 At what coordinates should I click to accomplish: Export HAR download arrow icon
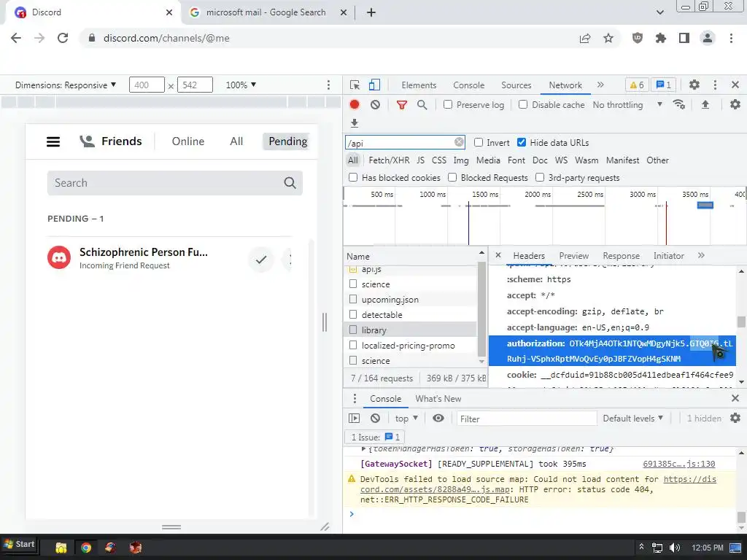tap(355, 123)
